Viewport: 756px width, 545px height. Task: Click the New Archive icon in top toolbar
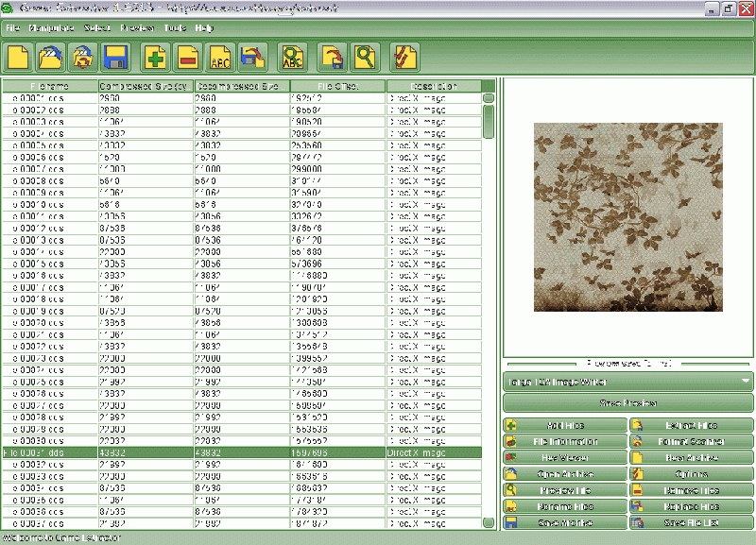pos(19,58)
